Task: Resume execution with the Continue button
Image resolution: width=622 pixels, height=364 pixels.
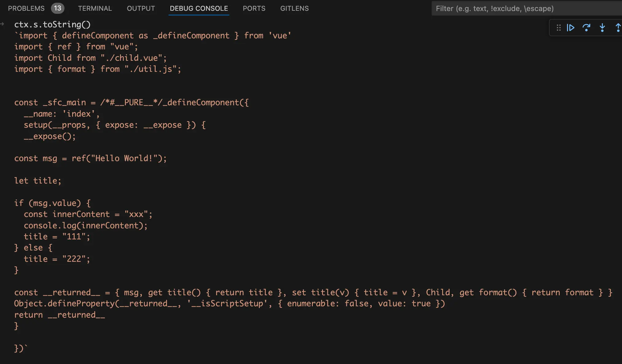Action: 571,28
